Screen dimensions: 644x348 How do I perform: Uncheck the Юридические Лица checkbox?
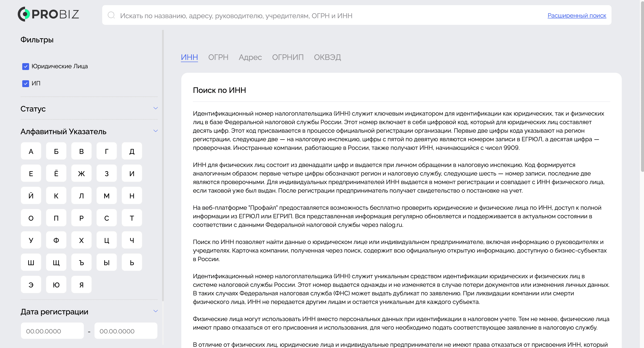point(25,67)
